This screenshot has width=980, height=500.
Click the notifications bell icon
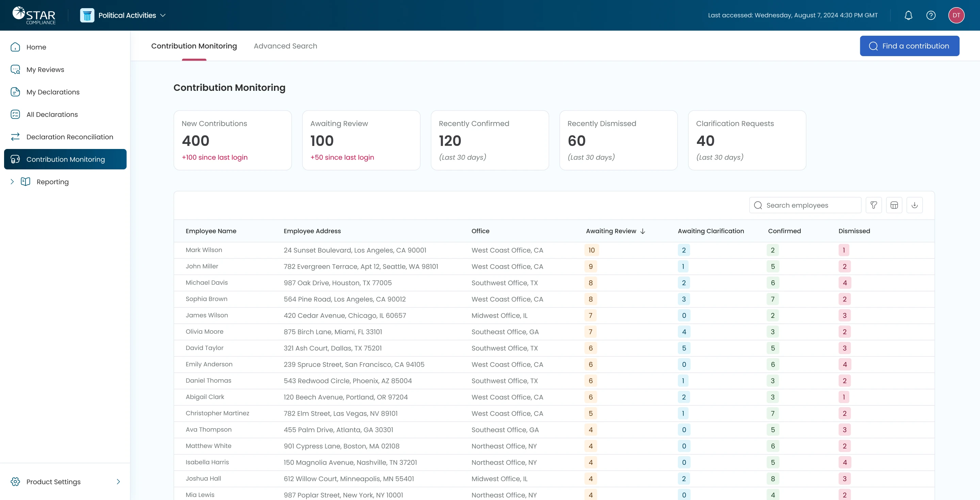[908, 15]
